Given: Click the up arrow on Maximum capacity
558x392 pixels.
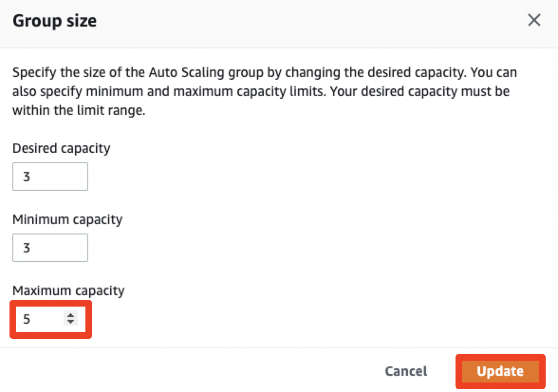Looking at the screenshot, I should point(71,315).
